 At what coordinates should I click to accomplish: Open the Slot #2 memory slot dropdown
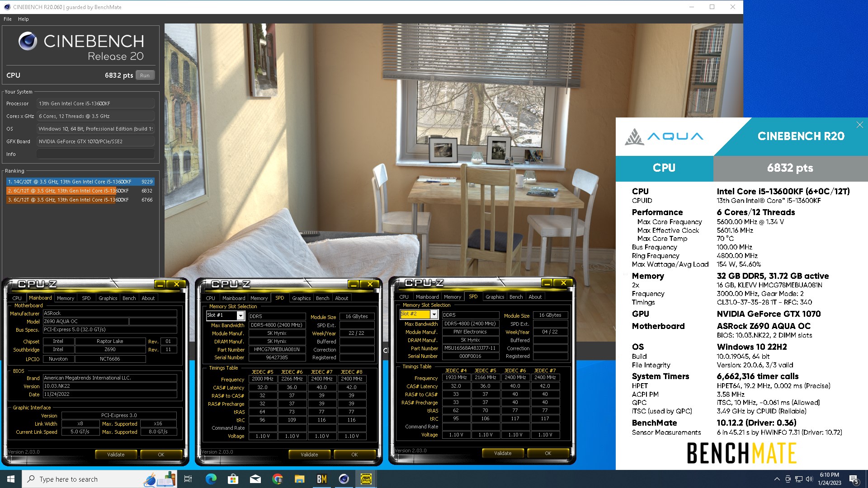434,314
